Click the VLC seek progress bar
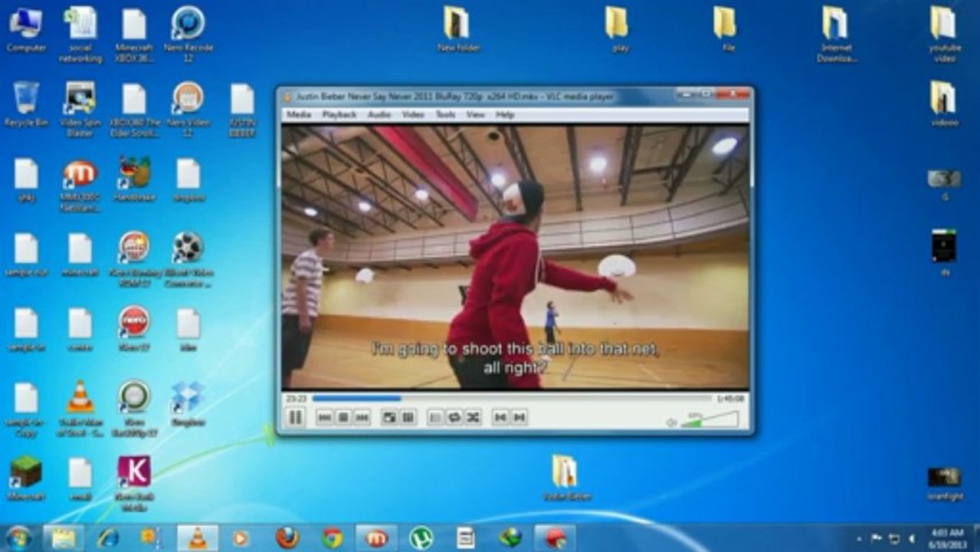 click(511, 399)
